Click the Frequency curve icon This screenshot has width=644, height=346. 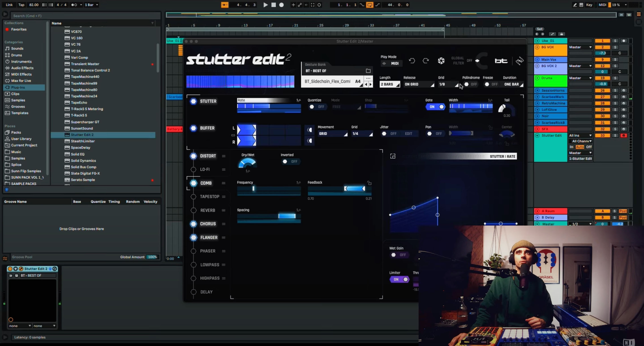(x=298, y=183)
